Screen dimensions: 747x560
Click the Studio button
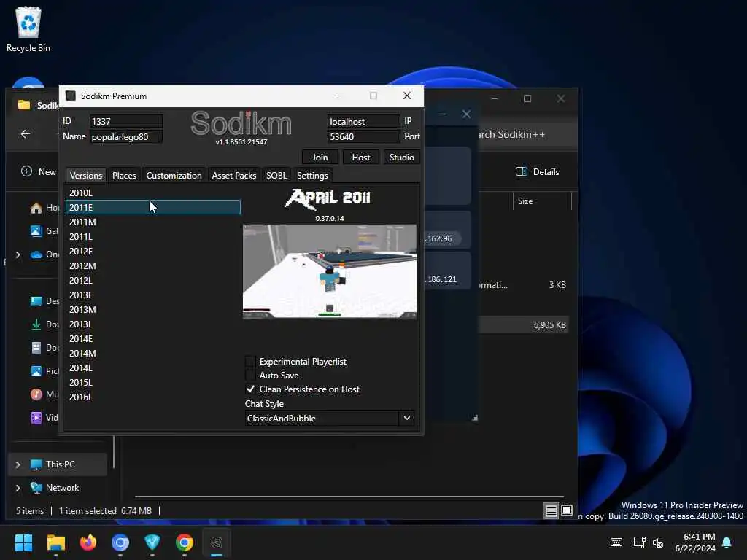tap(402, 157)
